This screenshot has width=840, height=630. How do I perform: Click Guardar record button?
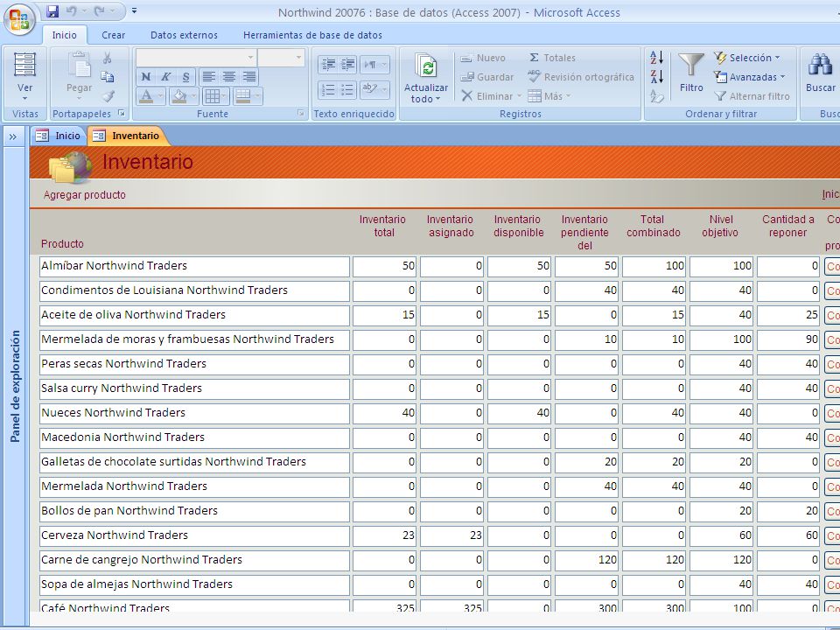point(487,77)
